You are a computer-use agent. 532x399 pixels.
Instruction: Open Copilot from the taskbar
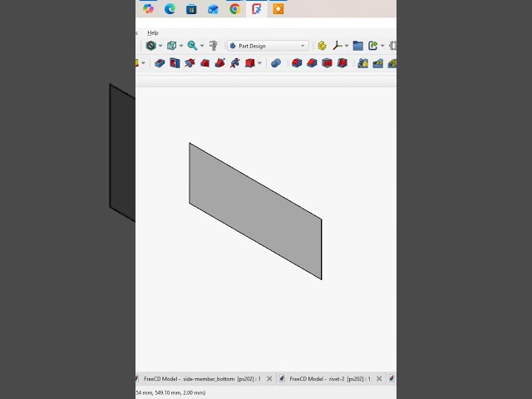click(x=148, y=9)
